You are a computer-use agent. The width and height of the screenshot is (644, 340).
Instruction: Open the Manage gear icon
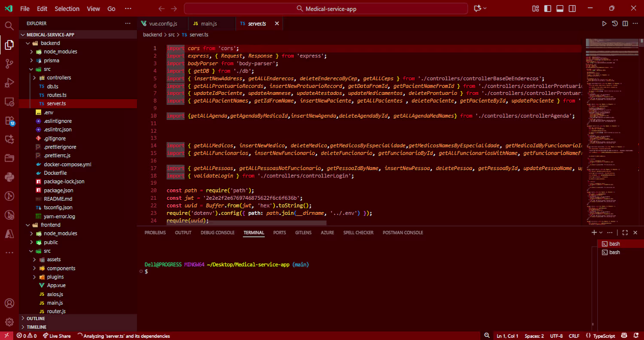point(9,322)
